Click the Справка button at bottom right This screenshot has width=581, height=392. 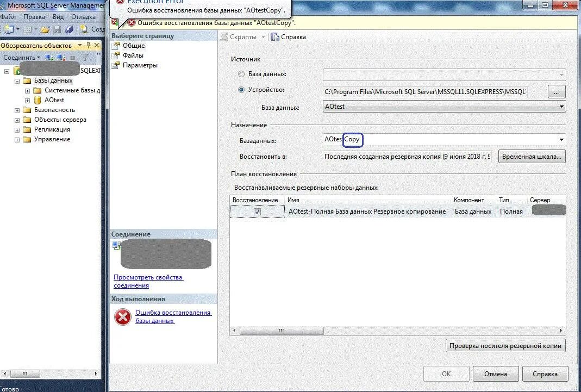coord(545,374)
